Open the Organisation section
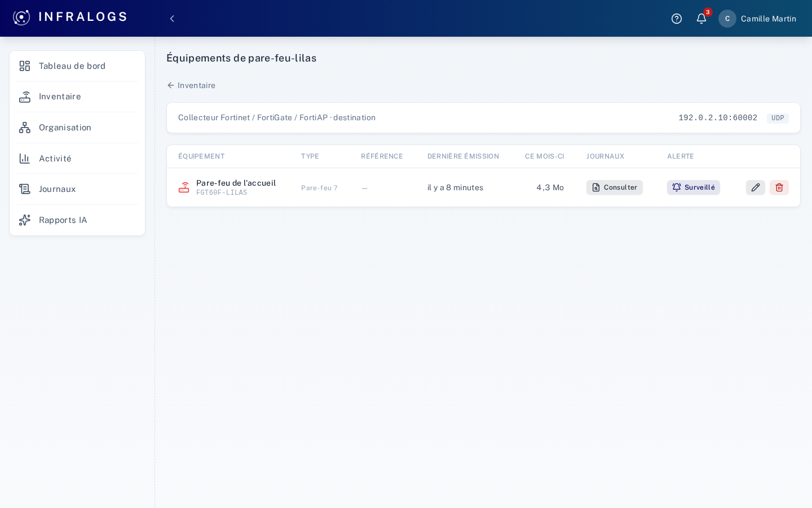Viewport: 812px width, 508px height. pyautogui.click(x=77, y=128)
